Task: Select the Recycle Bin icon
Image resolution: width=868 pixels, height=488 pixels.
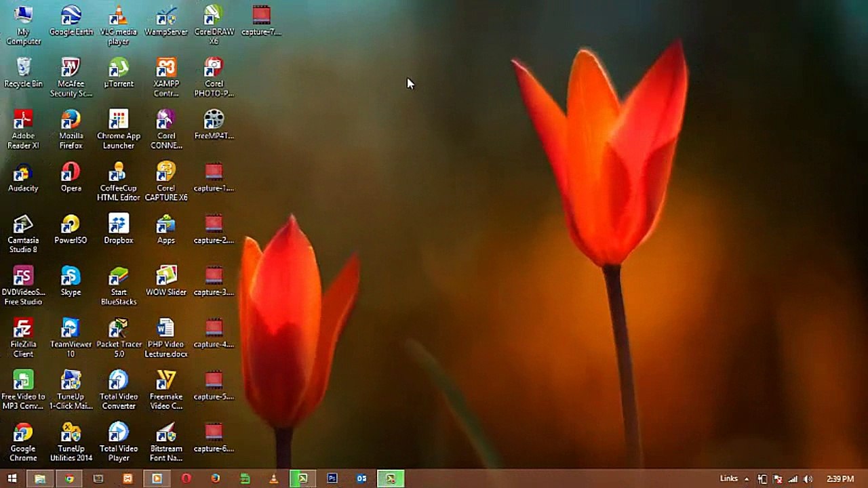Action: point(23,73)
